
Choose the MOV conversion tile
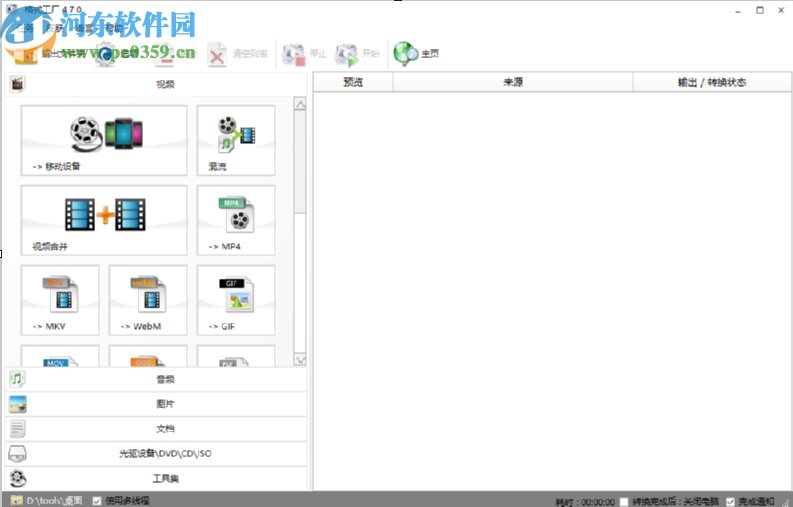pyautogui.click(x=60, y=356)
